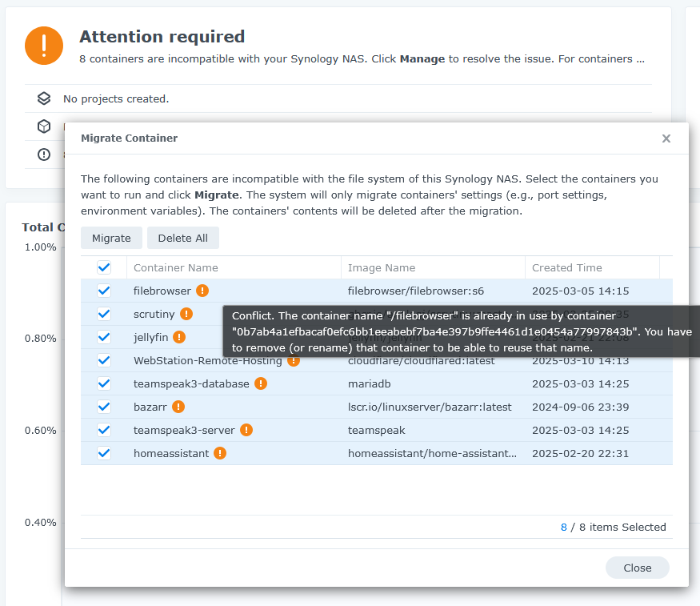Select the filebrowser container name
Viewport: 700px width, 606px height.
click(x=162, y=291)
